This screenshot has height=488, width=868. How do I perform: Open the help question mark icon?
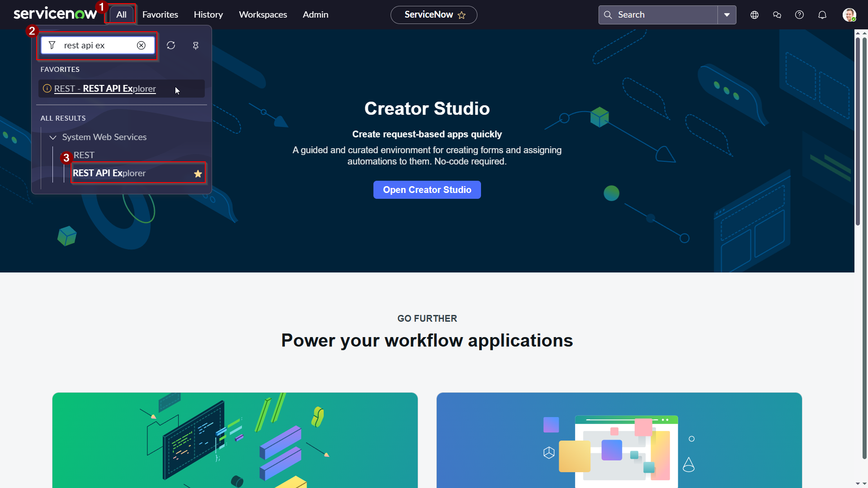[x=799, y=15]
